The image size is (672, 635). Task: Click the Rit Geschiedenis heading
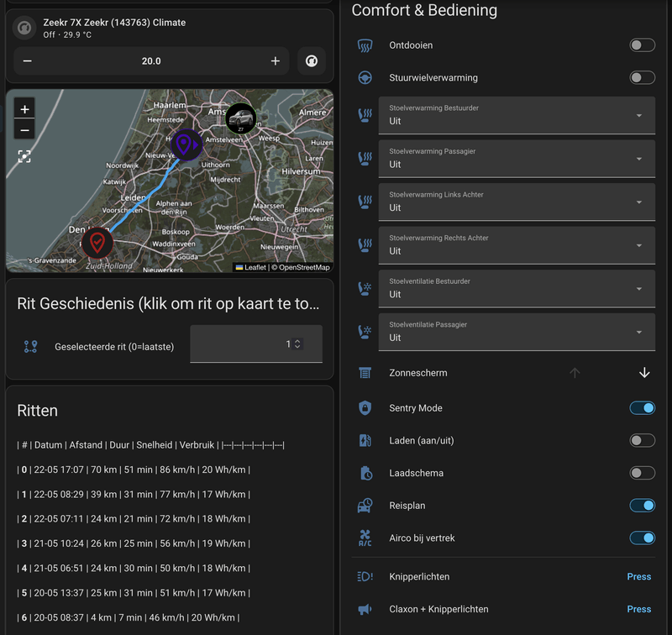tap(168, 303)
